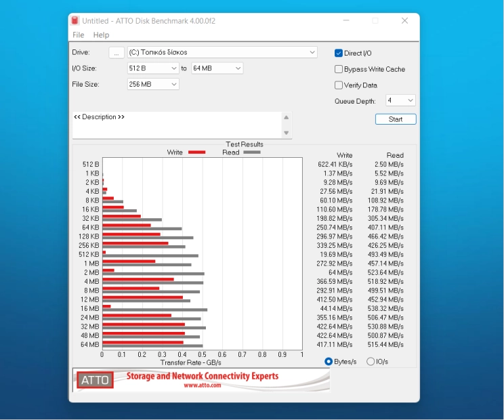Click the www.atto.com link in the banner

tap(202, 385)
